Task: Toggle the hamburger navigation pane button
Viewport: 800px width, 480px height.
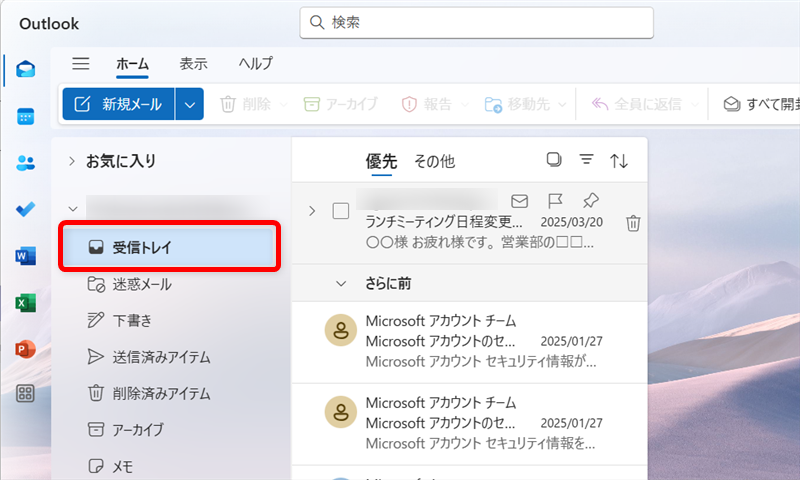Action: pos(81,63)
